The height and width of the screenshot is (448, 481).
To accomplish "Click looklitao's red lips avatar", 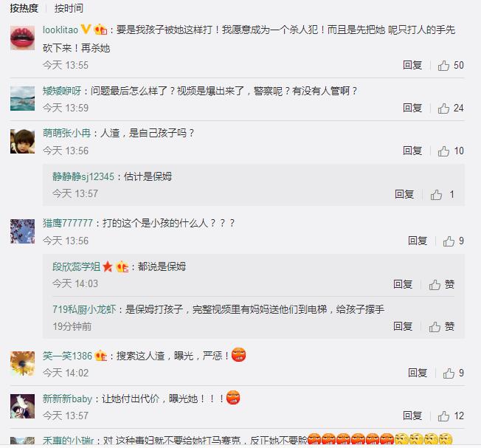I will (22, 38).
